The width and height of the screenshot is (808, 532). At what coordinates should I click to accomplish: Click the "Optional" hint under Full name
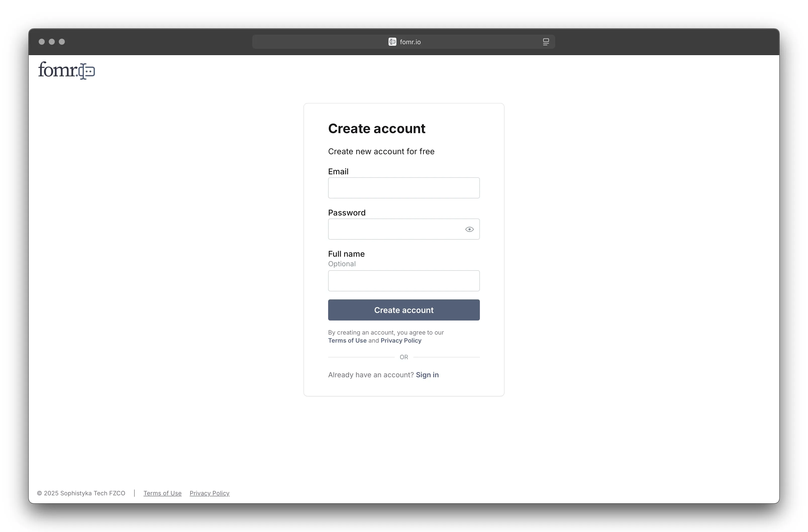tap(341, 264)
